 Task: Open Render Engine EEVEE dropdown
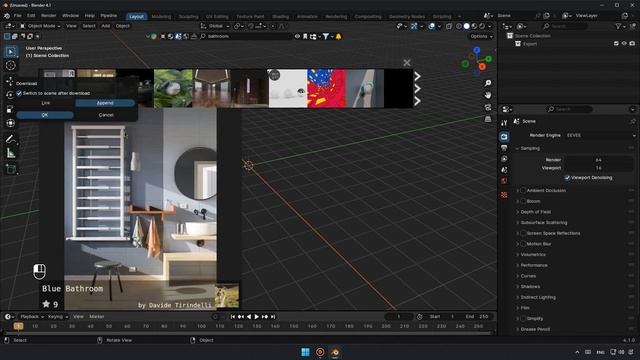pyautogui.click(x=600, y=136)
